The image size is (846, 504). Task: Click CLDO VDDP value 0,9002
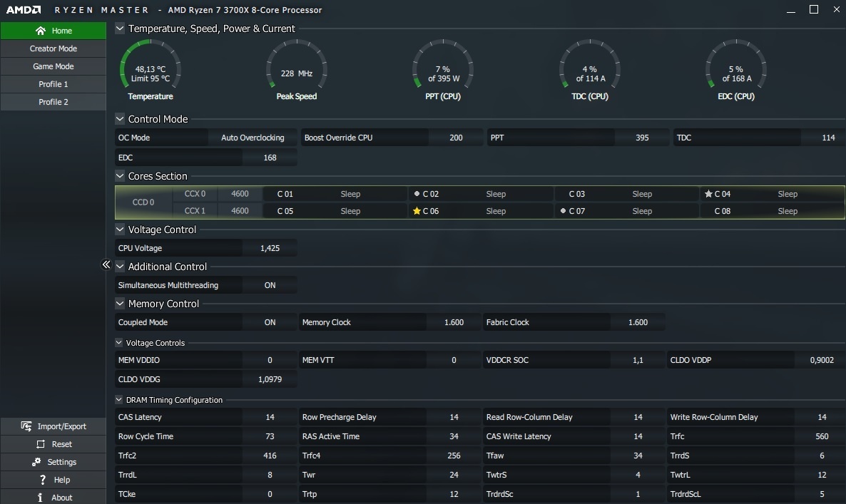tap(822, 360)
